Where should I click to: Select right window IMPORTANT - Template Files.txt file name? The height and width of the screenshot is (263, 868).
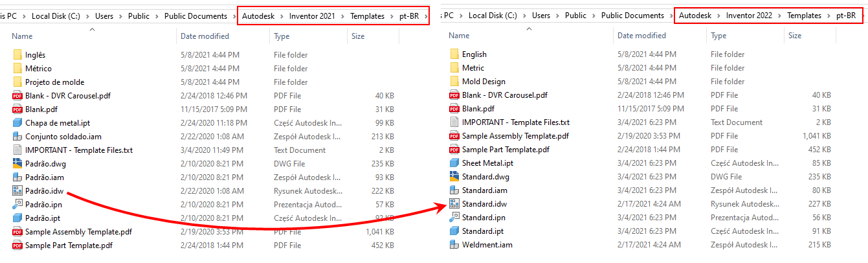tap(516, 122)
